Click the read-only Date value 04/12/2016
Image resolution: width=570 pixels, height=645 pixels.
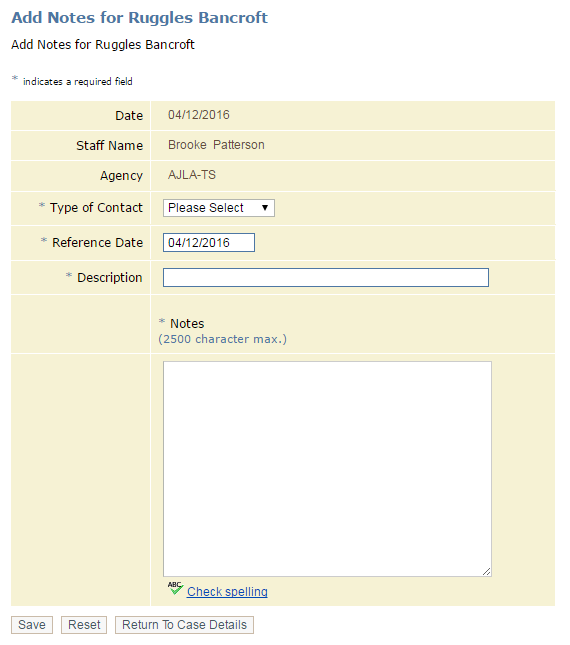(199, 115)
